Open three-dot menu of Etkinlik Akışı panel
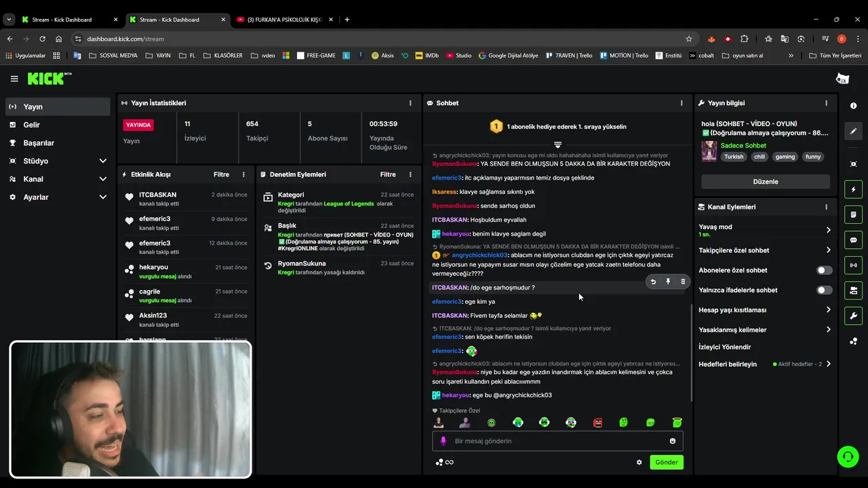 (x=243, y=174)
